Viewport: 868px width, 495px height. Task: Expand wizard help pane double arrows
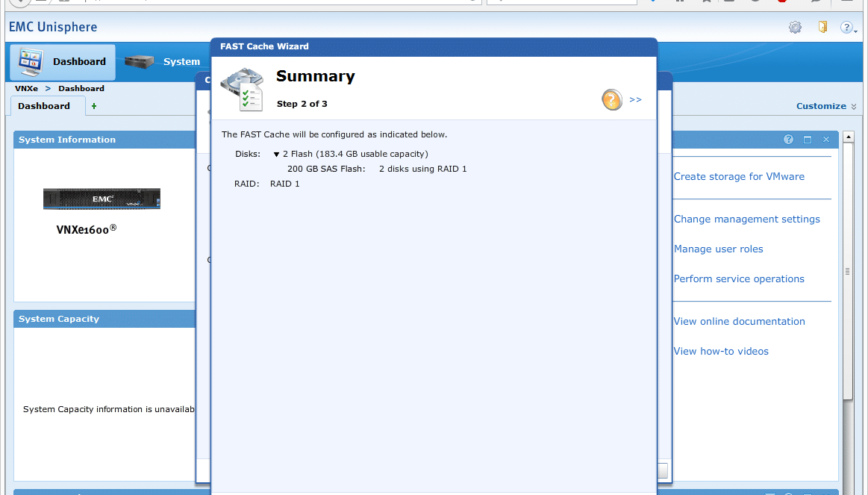pos(635,99)
